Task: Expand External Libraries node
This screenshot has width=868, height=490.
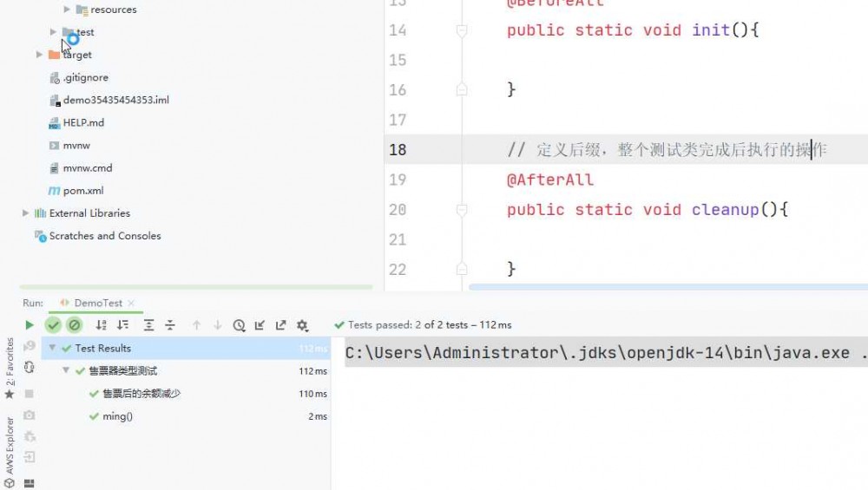Action: (x=25, y=213)
